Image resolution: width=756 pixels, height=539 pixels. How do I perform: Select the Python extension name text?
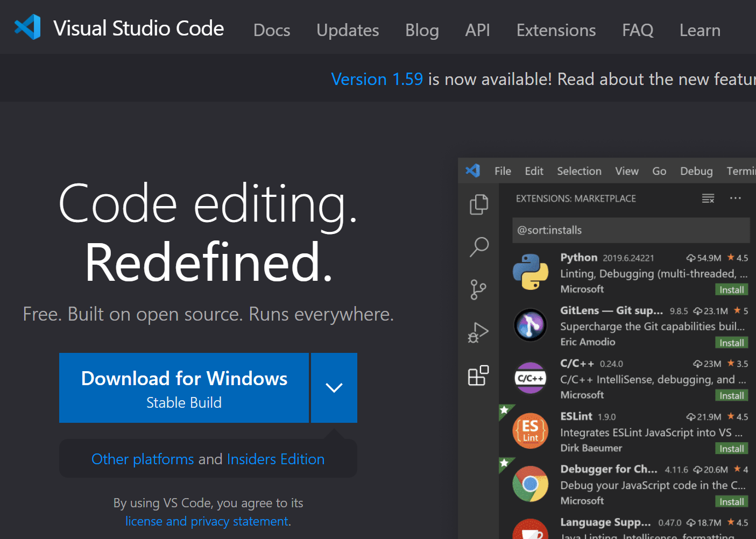click(578, 258)
